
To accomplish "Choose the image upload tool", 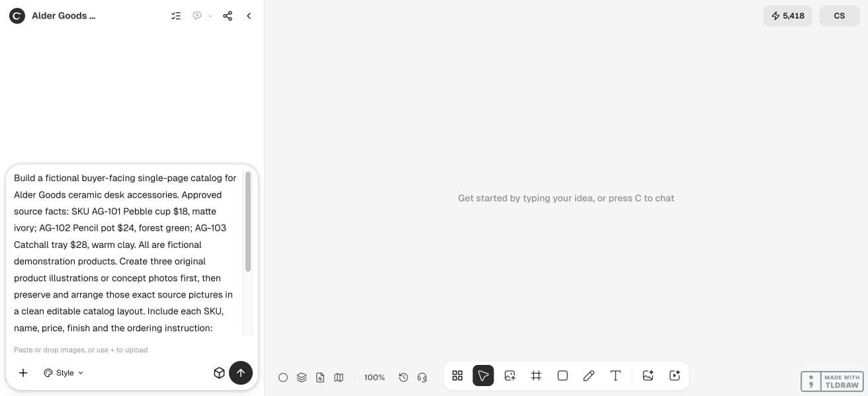I will (509, 376).
